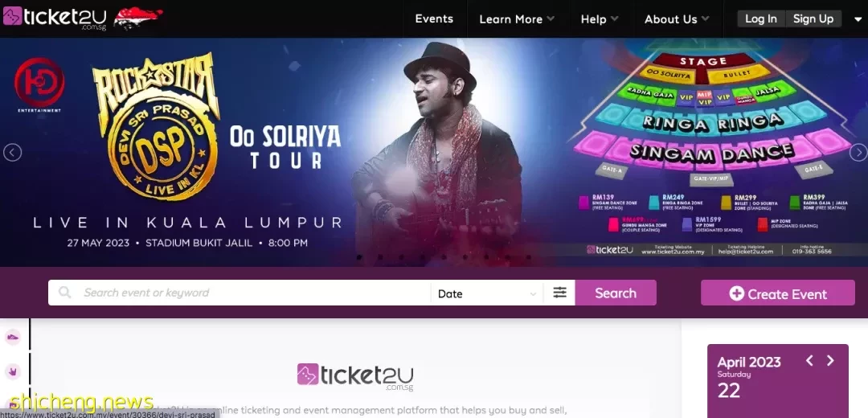Click the Search event or keyword field
The width and height of the screenshot is (868, 418).
click(x=255, y=293)
